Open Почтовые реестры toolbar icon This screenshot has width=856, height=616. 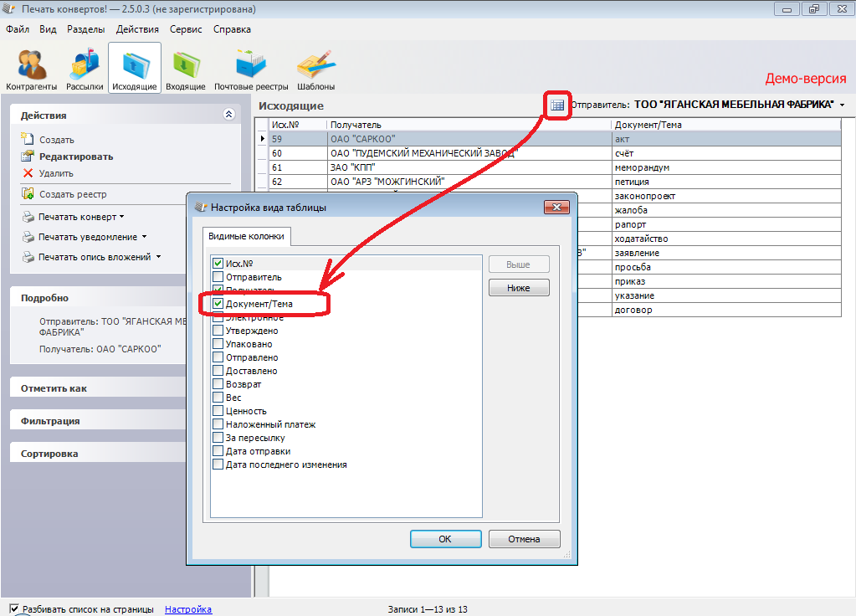point(251,67)
